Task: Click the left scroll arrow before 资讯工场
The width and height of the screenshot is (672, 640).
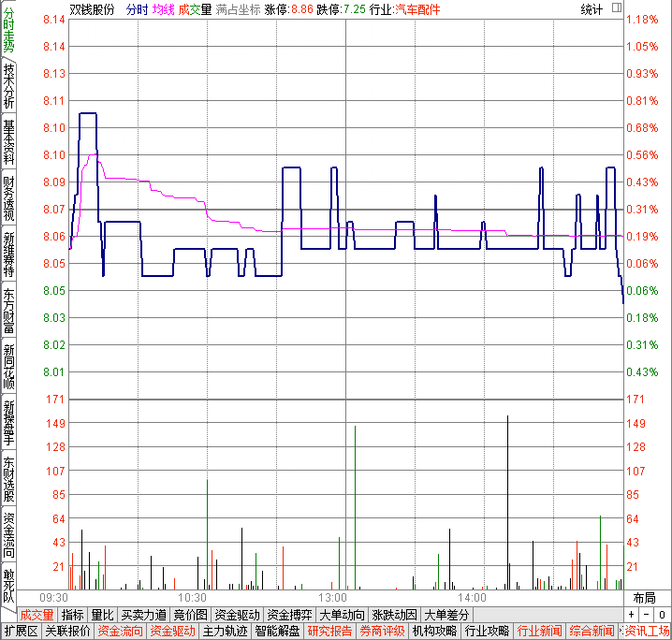Action: [620, 631]
